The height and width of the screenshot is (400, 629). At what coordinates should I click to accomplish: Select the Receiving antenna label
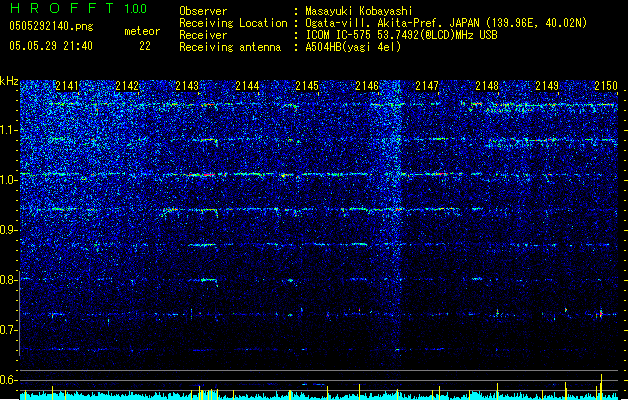click(x=230, y=47)
